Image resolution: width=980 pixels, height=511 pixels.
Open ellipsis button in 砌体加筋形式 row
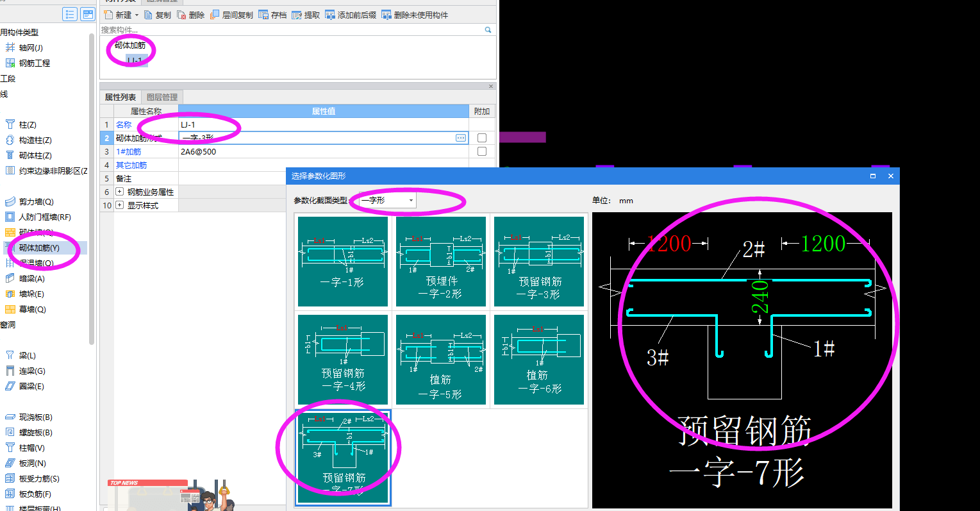pos(461,138)
